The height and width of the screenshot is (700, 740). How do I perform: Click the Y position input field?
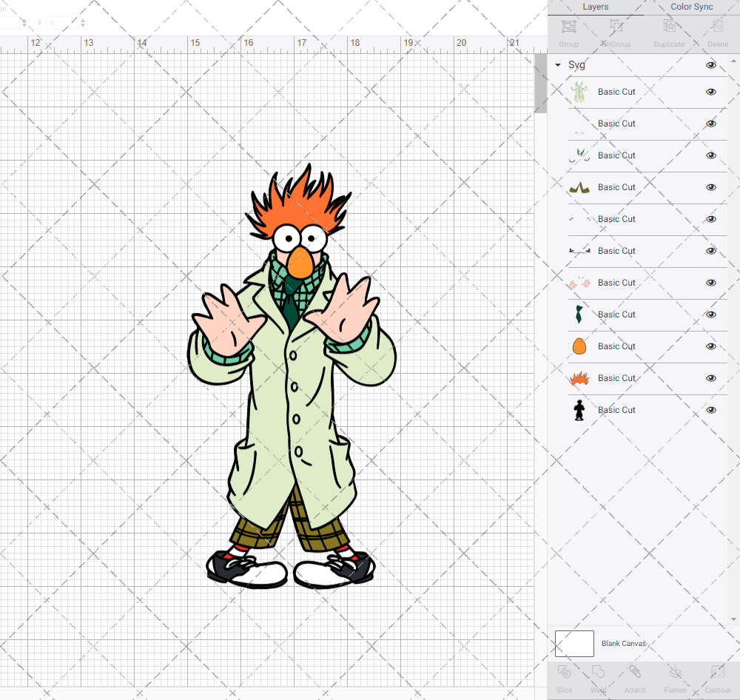pyautogui.click(x=62, y=23)
